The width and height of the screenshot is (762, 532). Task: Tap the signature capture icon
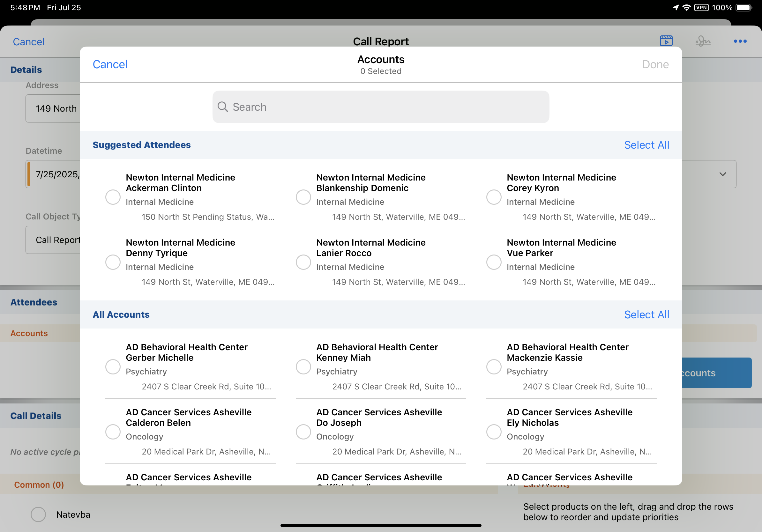[x=703, y=41]
